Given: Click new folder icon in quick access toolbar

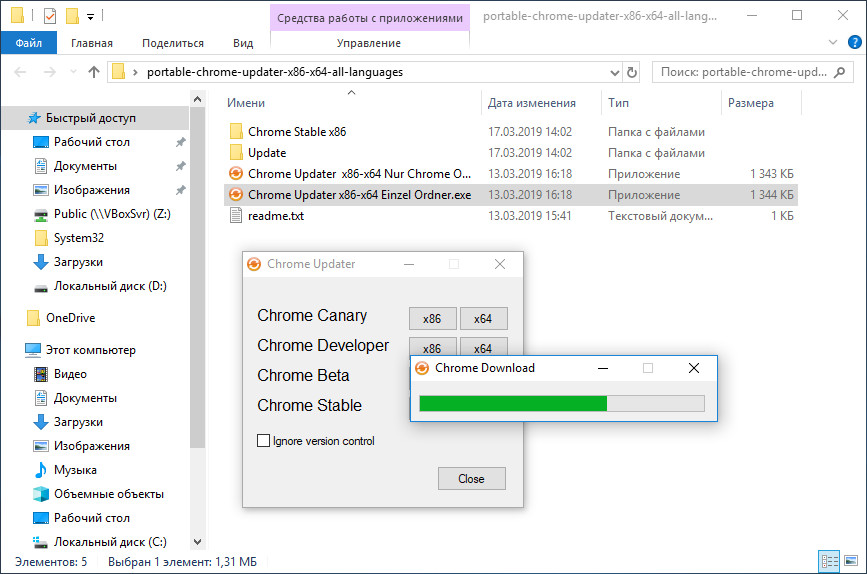Looking at the screenshot, I should [72, 16].
